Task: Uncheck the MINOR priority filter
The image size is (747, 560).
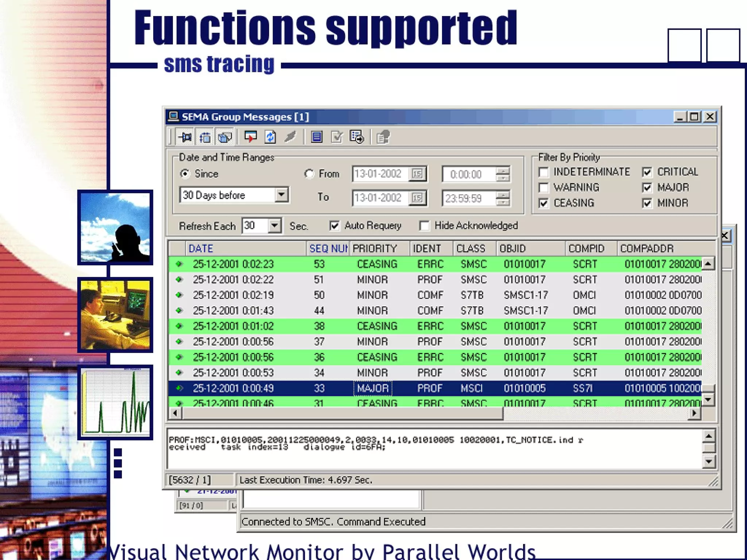Action: [647, 203]
